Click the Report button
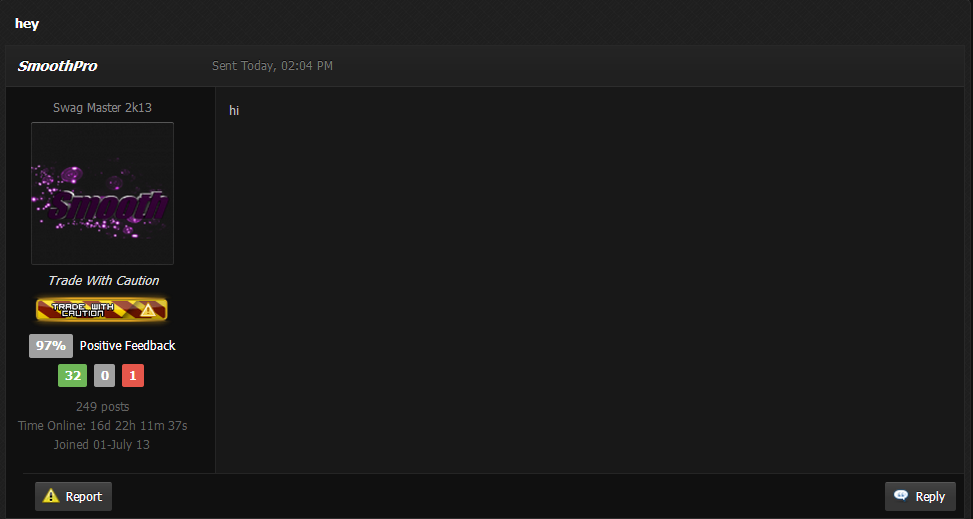973x519 pixels. 73,497
